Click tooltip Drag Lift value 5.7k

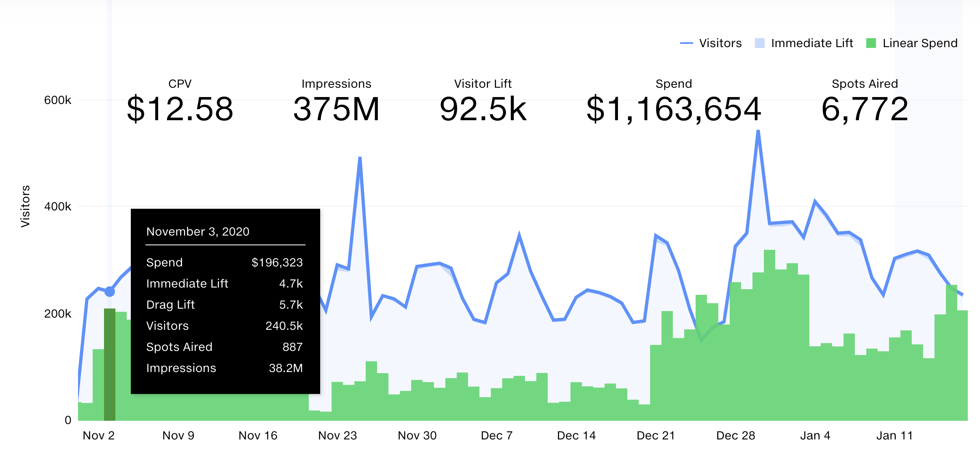coord(291,305)
